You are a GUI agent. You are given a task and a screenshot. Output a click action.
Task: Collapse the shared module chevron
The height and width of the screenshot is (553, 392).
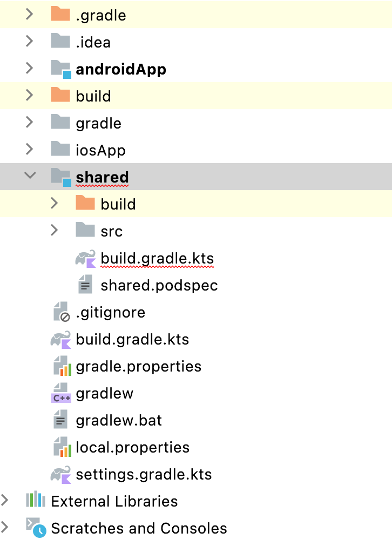tap(30, 175)
